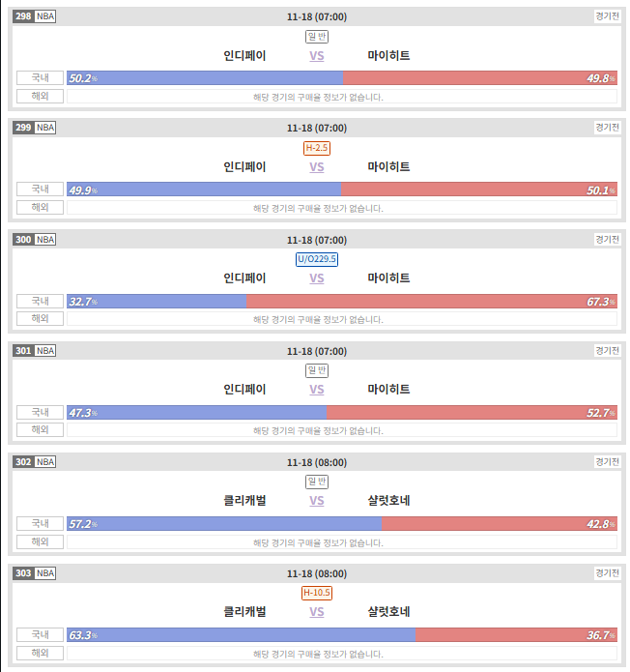Open the VS link in game 298
The image size is (630, 672).
[x=317, y=56]
